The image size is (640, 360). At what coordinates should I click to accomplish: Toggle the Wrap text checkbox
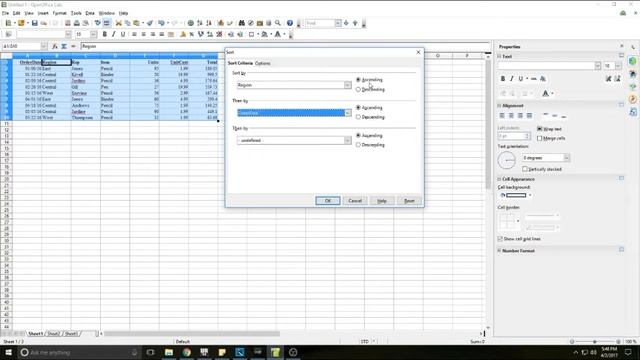(539, 129)
